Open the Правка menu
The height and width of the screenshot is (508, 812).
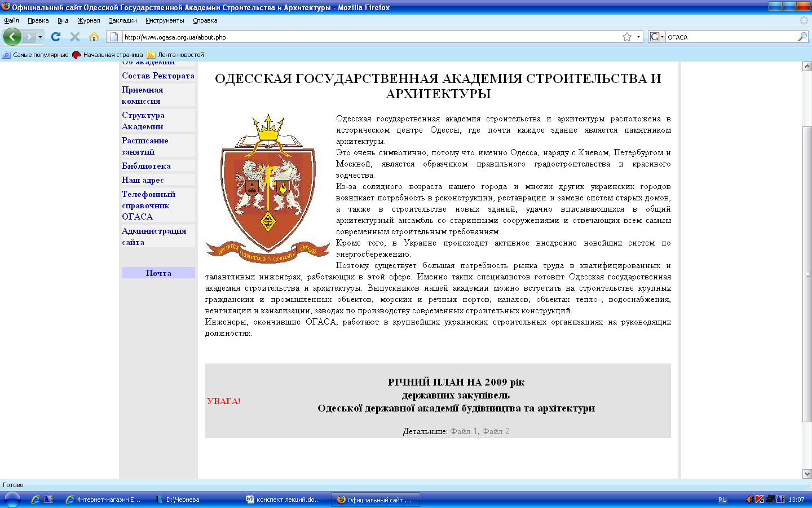(38, 20)
